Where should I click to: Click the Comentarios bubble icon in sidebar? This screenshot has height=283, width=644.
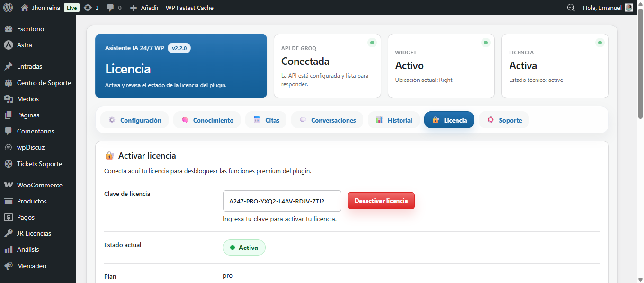click(9, 131)
